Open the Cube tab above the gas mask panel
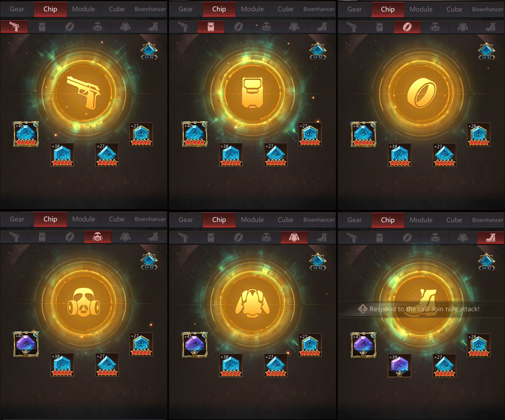505x420 pixels. click(117, 219)
